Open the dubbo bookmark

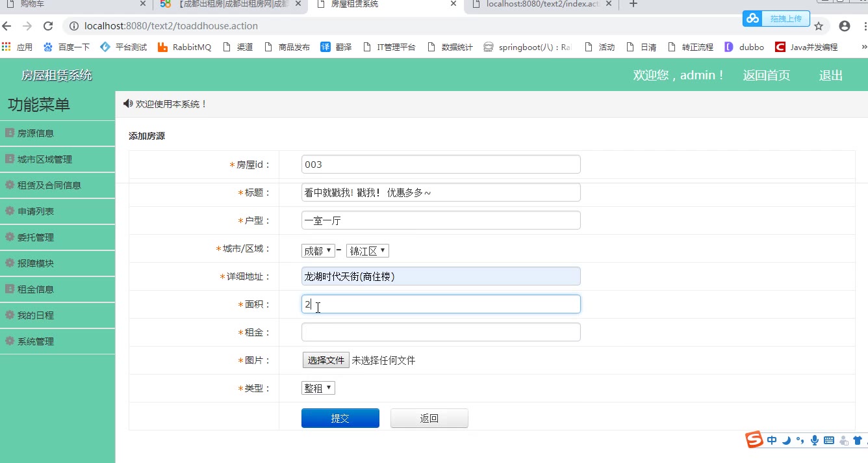pyautogui.click(x=745, y=47)
